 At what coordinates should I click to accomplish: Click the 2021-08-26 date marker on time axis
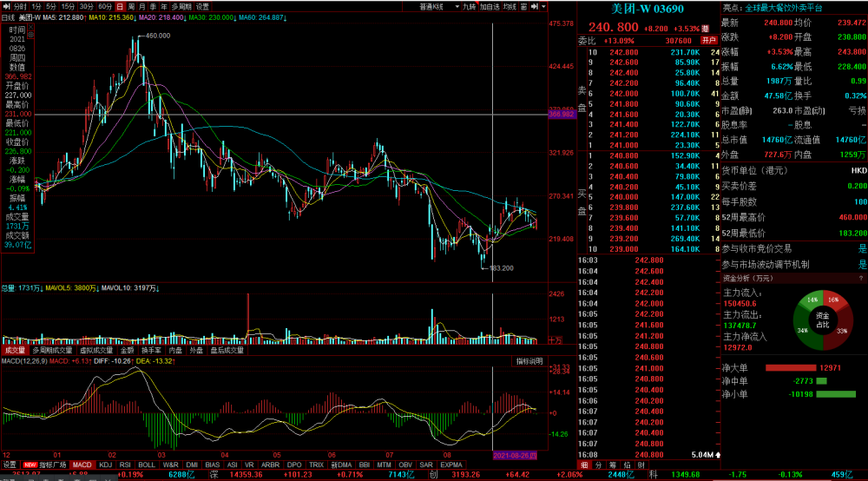pyautogui.click(x=515, y=456)
